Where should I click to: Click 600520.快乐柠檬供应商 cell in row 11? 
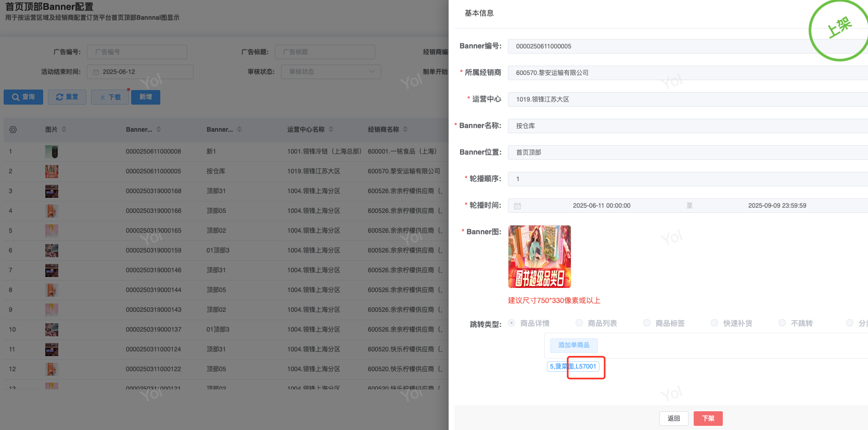405,349
